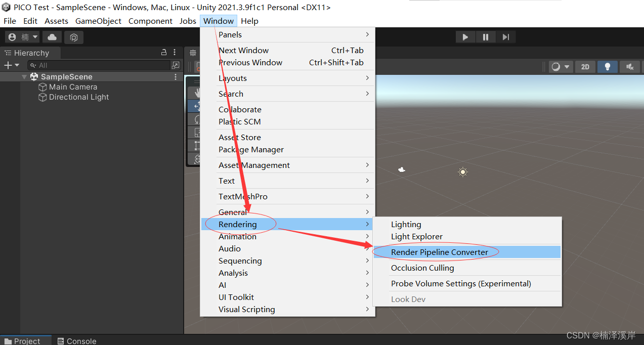Viewport: 644px width, 345px height.
Task: Collapse the SampleScene tree
Action: pyautogui.click(x=24, y=77)
